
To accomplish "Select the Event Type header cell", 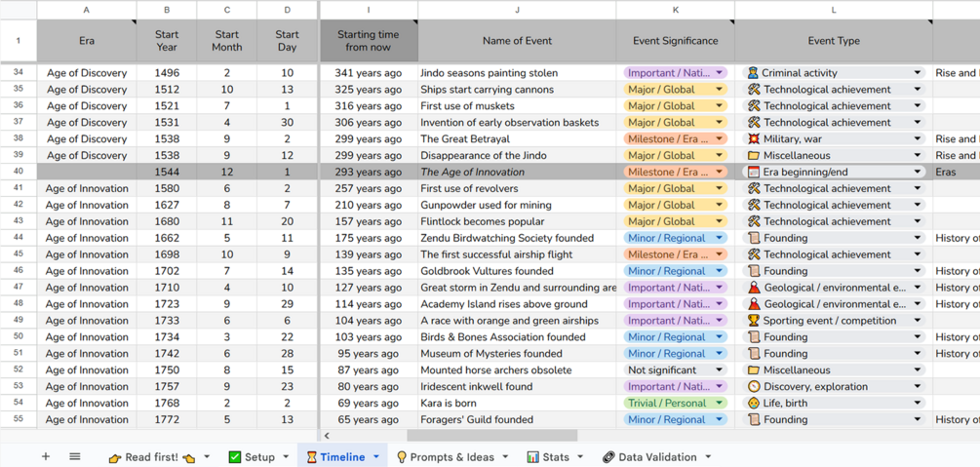I will (834, 41).
